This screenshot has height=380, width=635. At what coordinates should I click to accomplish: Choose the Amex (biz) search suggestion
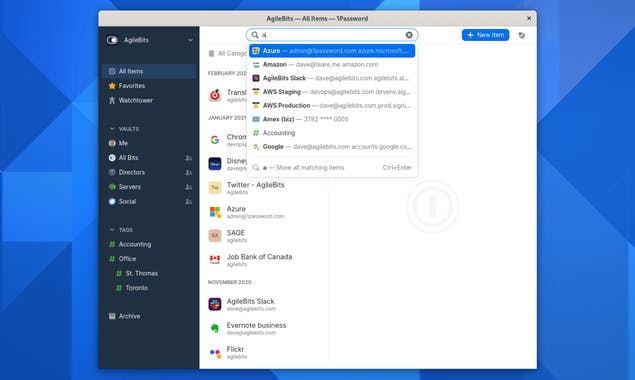tap(332, 120)
